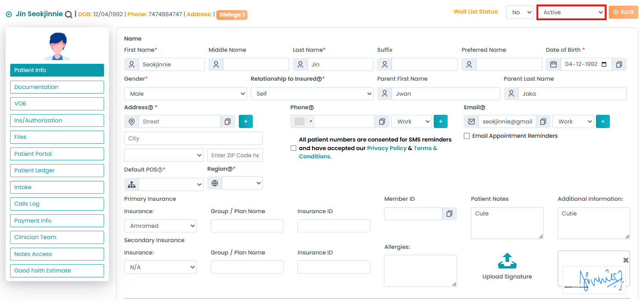Click the copy icon next to Date of Birth
The image size is (644, 301).
(619, 65)
